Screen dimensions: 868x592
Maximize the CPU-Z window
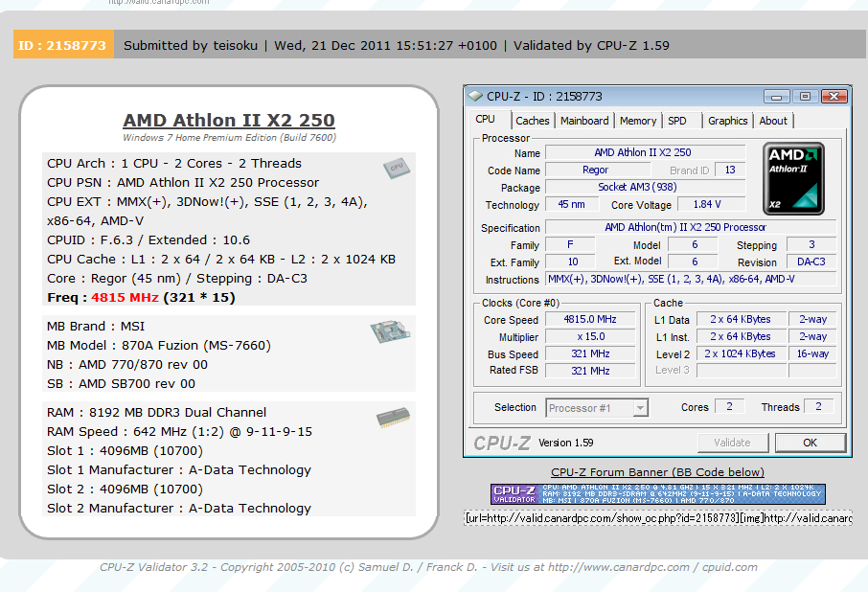pos(806,97)
